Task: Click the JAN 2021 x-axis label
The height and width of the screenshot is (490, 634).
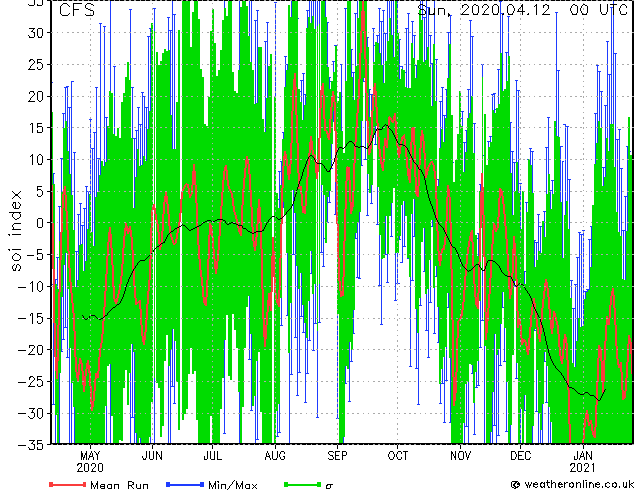Action: click(583, 462)
